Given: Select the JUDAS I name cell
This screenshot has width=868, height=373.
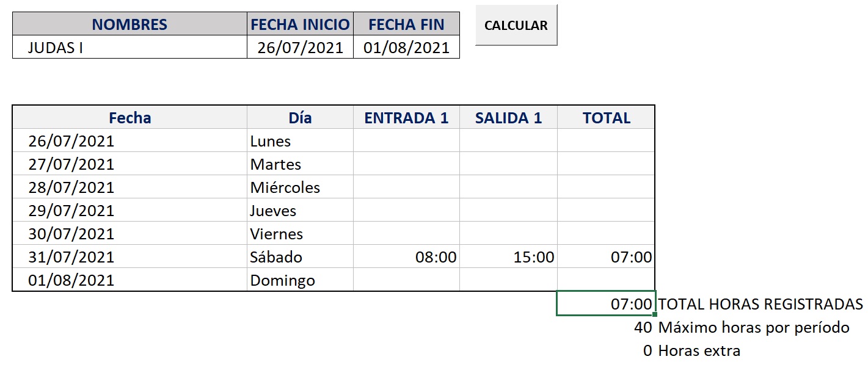Looking at the screenshot, I should coord(129,48).
